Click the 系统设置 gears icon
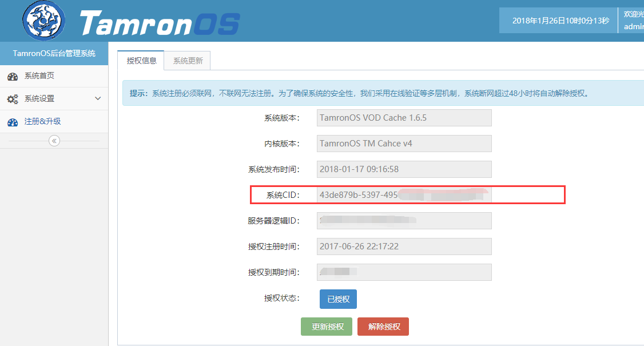This screenshot has height=346, width=644. pos(13,99)
